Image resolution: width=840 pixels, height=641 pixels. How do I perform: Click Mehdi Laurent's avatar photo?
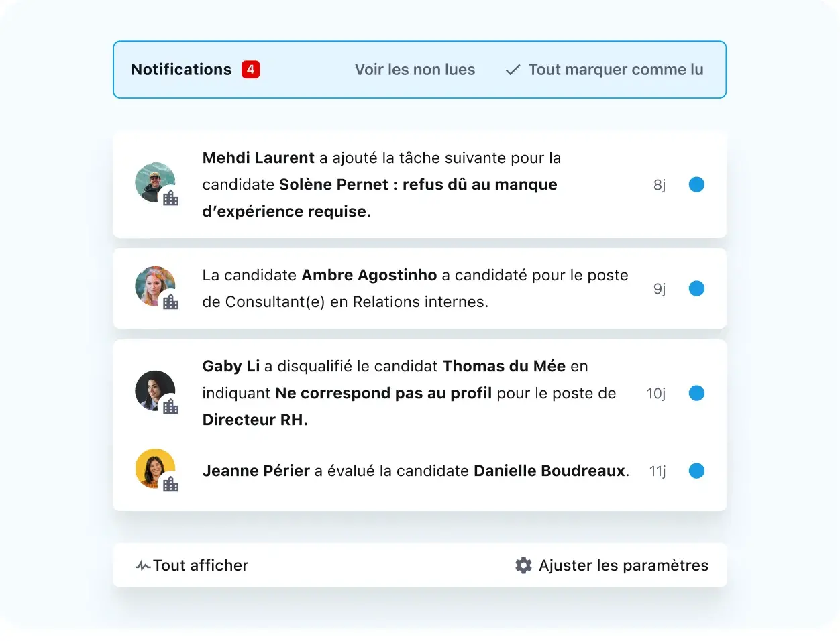point(154,180)
